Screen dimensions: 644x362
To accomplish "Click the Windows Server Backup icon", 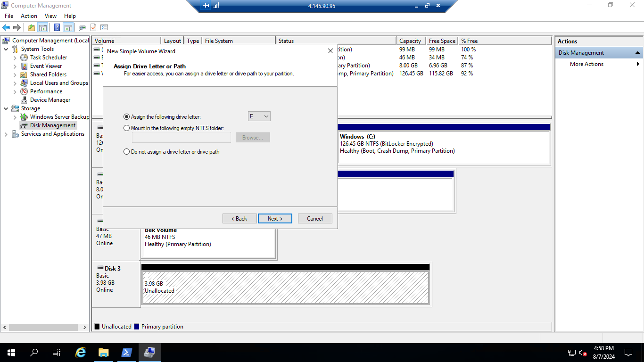I will point(24,117).
